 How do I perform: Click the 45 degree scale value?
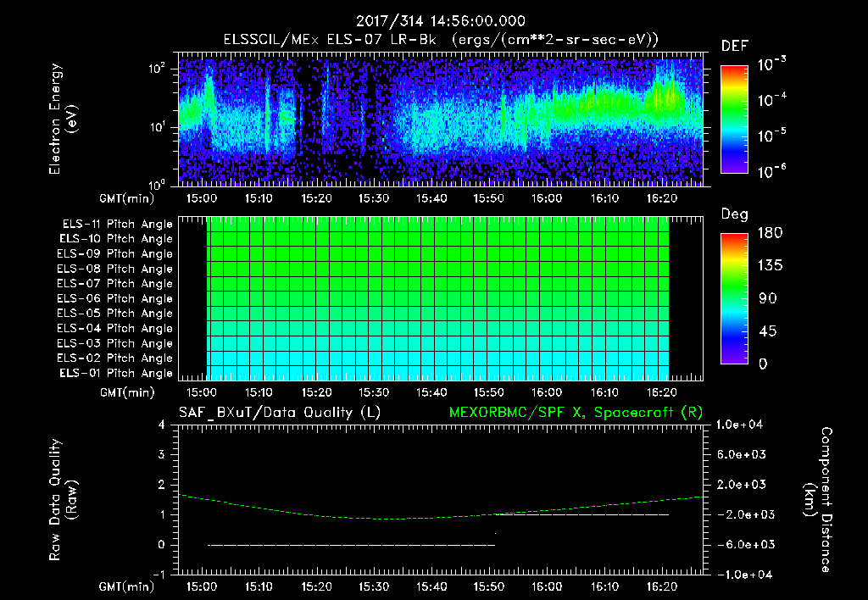pos(768,331)
